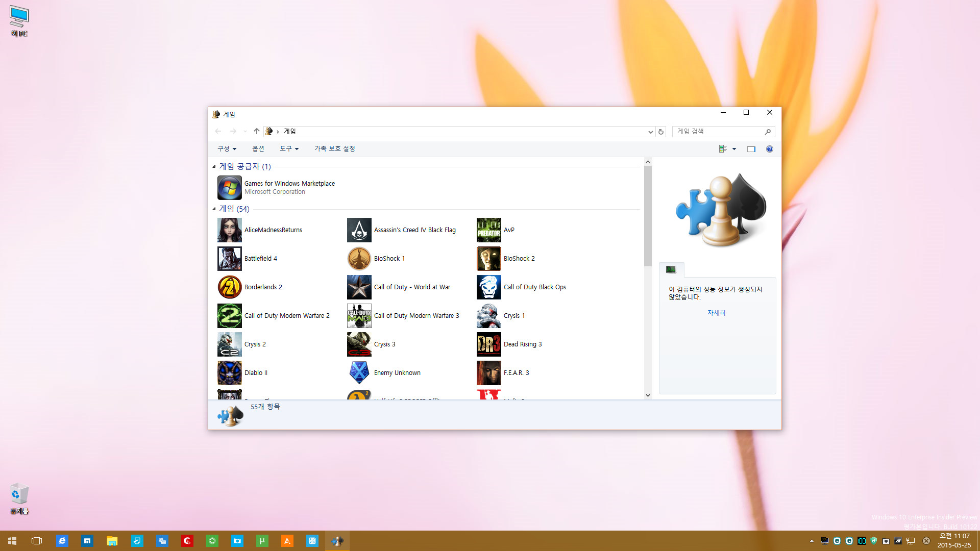Open the Recycle Bin desktop icon

tap(19, 498)
